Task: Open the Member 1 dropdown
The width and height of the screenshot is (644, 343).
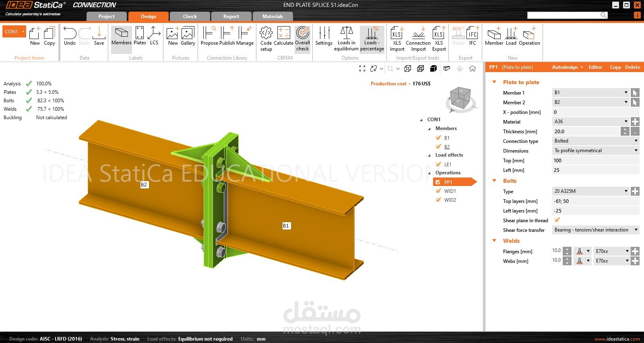Action: (590, 93)
